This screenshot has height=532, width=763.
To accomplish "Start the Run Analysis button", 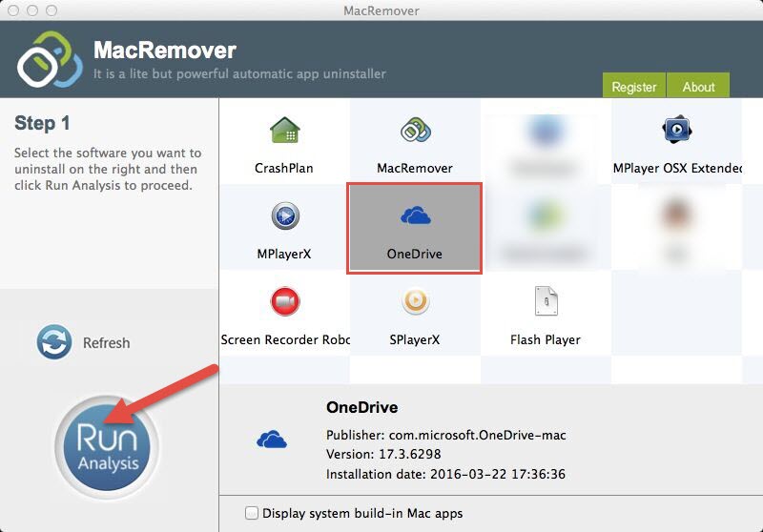I will coord(107,447).
